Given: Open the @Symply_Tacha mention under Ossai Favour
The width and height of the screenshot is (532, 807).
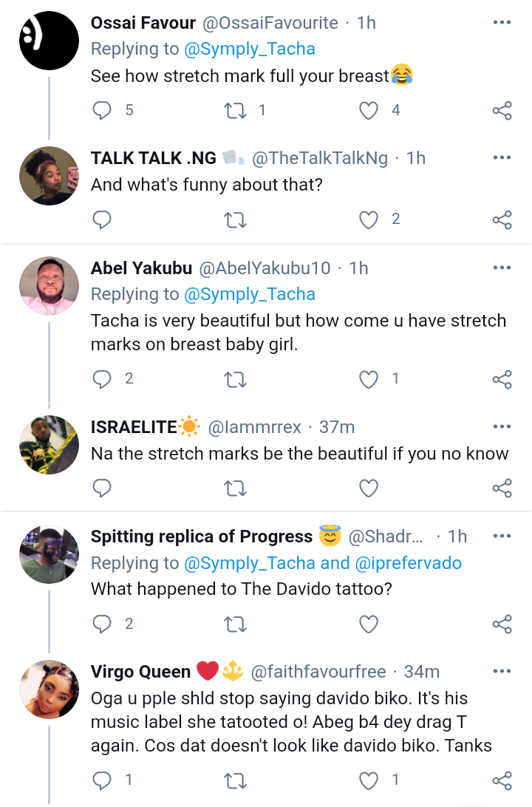Looking at the screenshot, I should click(x=250, y=49).
